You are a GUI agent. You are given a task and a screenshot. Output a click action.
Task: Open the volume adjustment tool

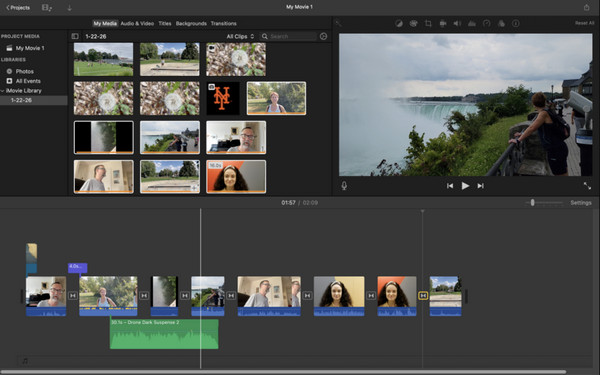(x=457, y=23)
